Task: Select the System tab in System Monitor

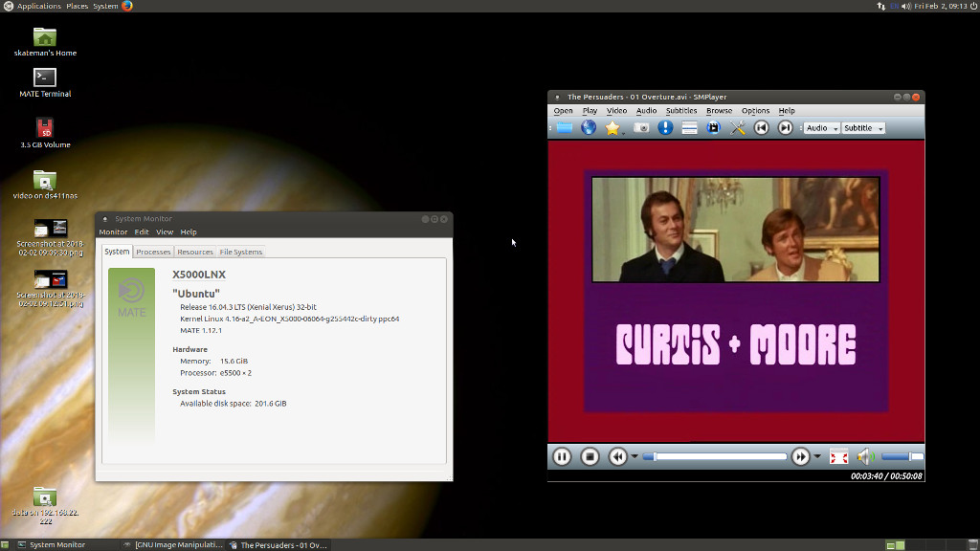Action: point(117,252)
